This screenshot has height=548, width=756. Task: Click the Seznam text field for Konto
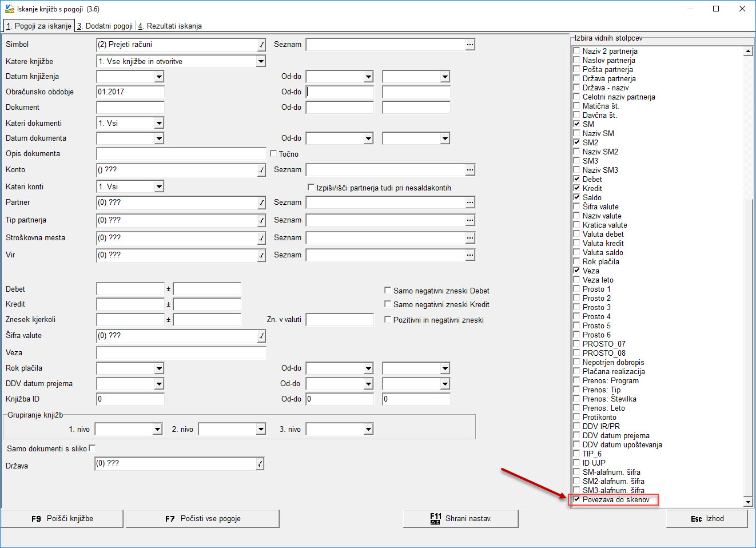click(x=385, y=170)
